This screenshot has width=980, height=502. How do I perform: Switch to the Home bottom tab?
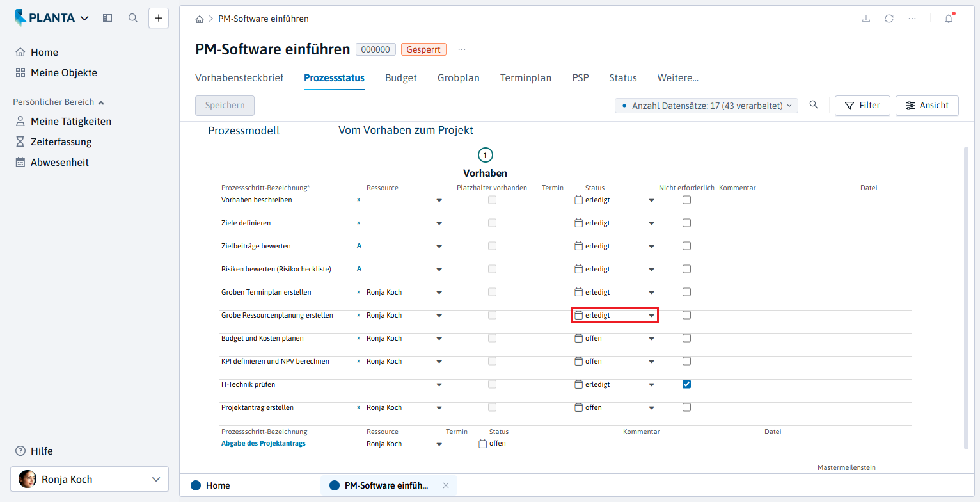[211, 485]
